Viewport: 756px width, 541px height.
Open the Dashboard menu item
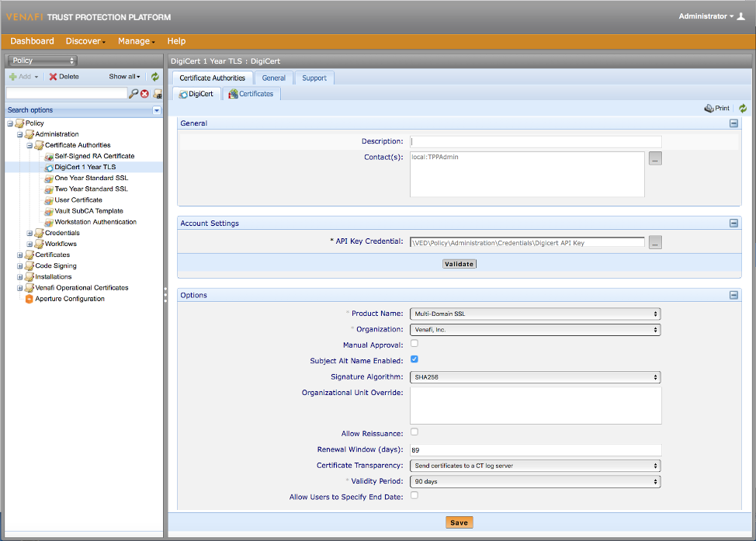pos(33,41)
